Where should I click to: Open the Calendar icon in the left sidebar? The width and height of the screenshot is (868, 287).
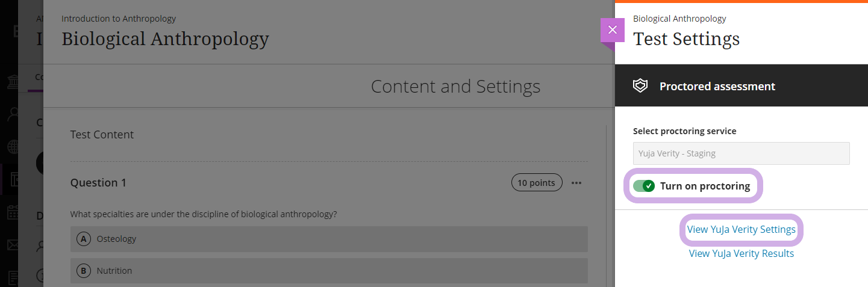click(13, 212)
